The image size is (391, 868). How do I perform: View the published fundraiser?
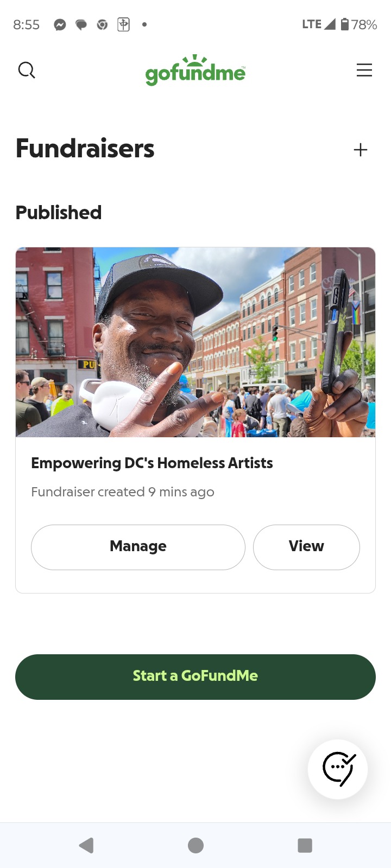tap(306, 547)
